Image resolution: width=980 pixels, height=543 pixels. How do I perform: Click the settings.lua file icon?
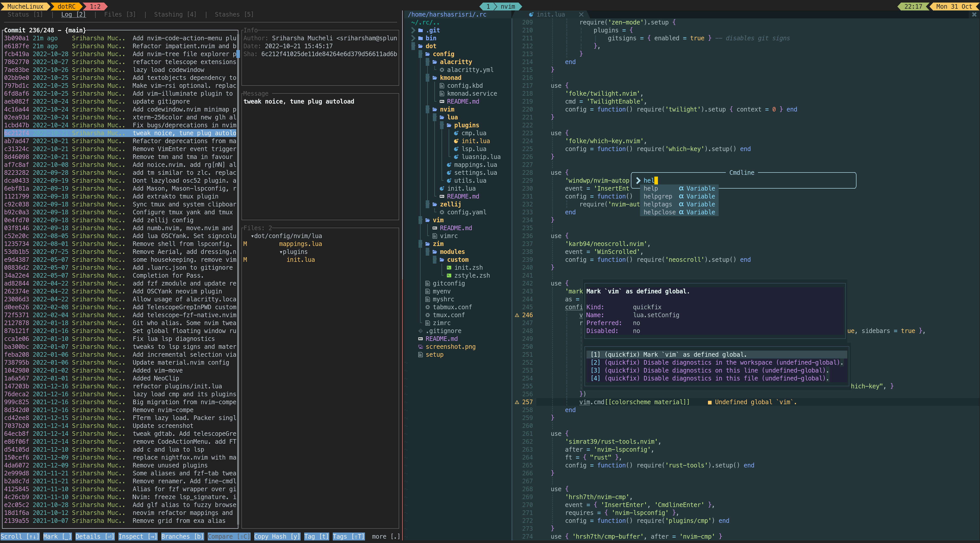[x=449, y=173]
